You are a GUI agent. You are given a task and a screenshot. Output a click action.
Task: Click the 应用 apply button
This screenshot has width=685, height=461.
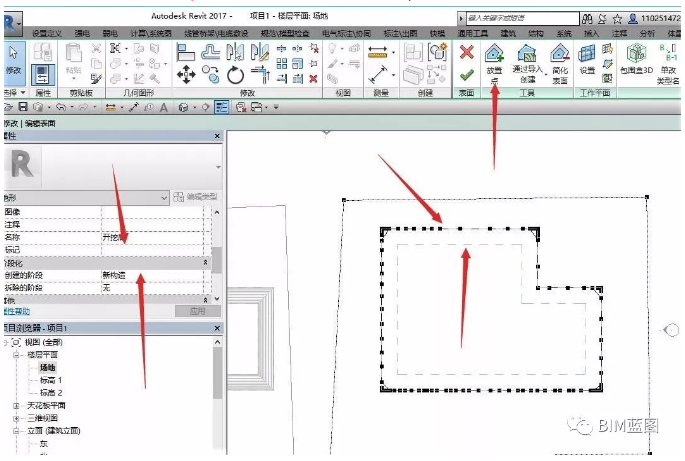point(197,311)
